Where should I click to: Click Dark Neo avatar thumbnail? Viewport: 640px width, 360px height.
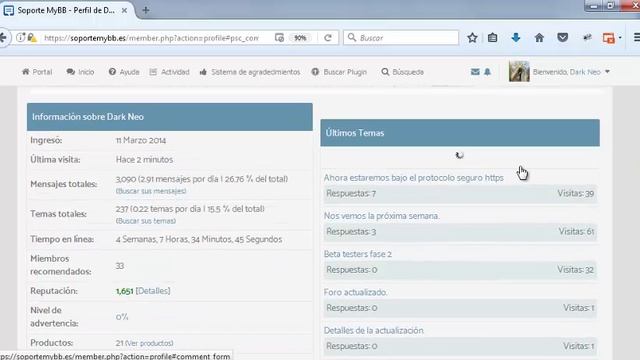pyautogui.click(x=519, y=71)
